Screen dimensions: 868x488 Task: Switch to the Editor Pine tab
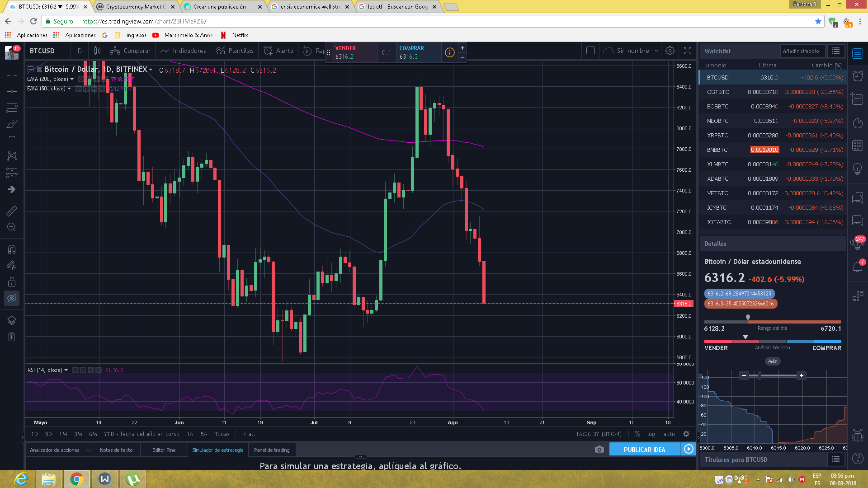[164, 450]
